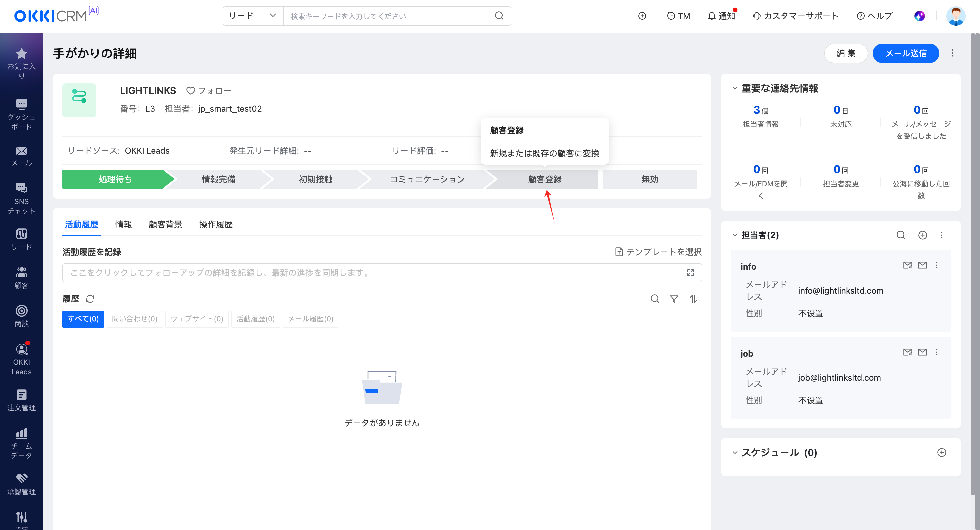Click the search magnifier in top search bar
This screenshot has height=530, width=980.
point(499,16)
